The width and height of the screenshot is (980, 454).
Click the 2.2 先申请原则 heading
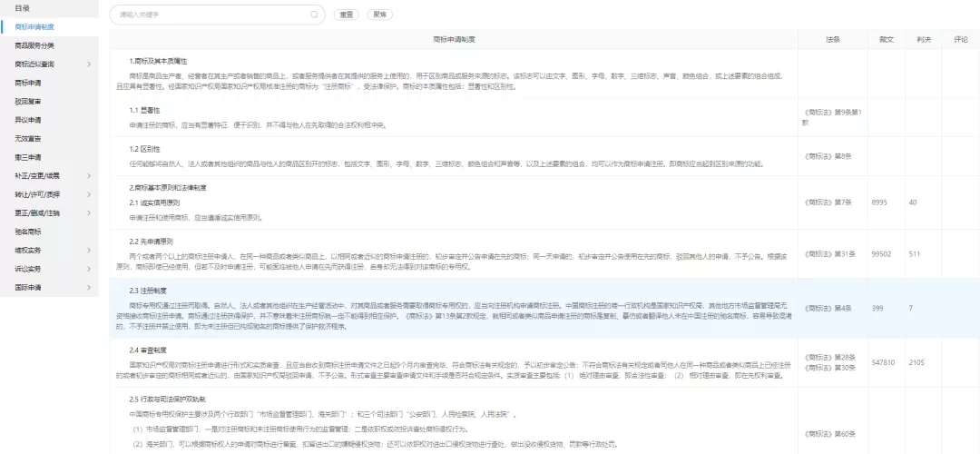click(152, 242)
